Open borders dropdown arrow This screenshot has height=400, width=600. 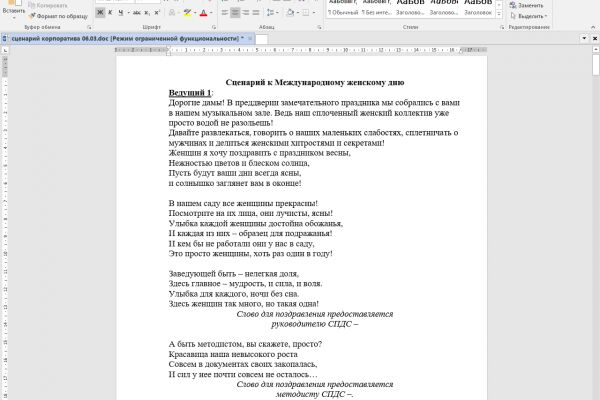pyautogui.click(x=314, y=13)
